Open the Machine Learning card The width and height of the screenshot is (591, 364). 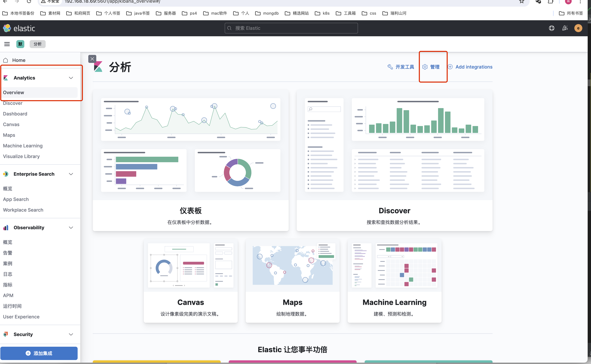394,281
